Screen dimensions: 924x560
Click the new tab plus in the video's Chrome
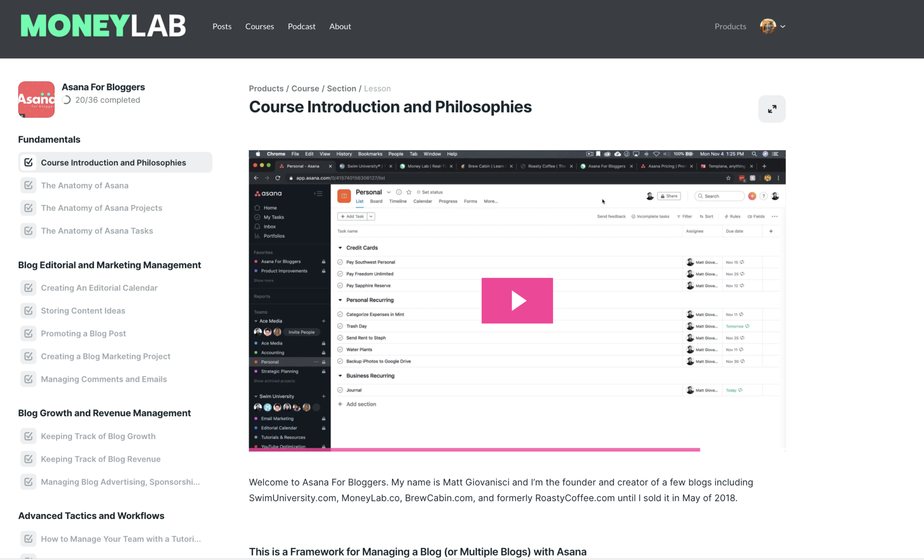point(764,166)
